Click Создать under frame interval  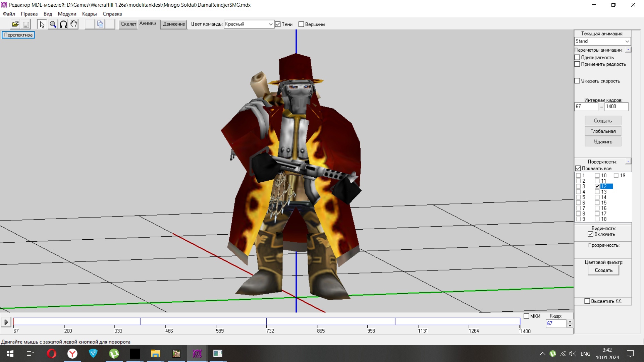(x=603, y=121)
